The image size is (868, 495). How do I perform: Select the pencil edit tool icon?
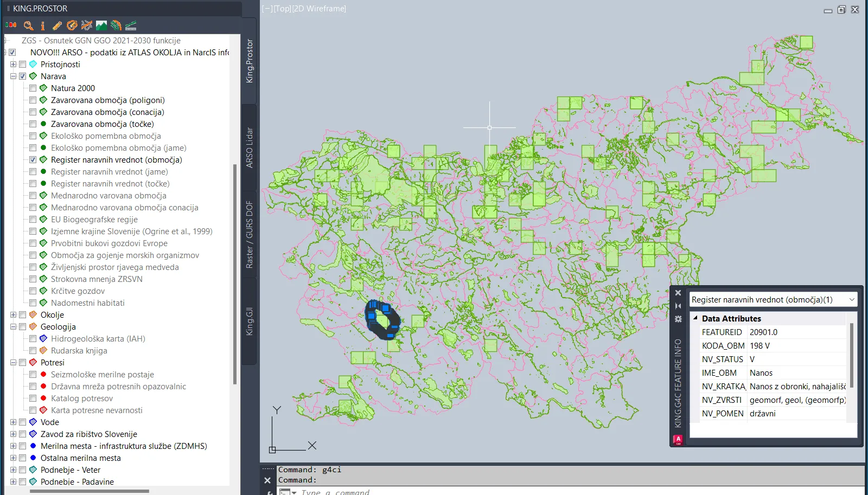tap(57, 25)
